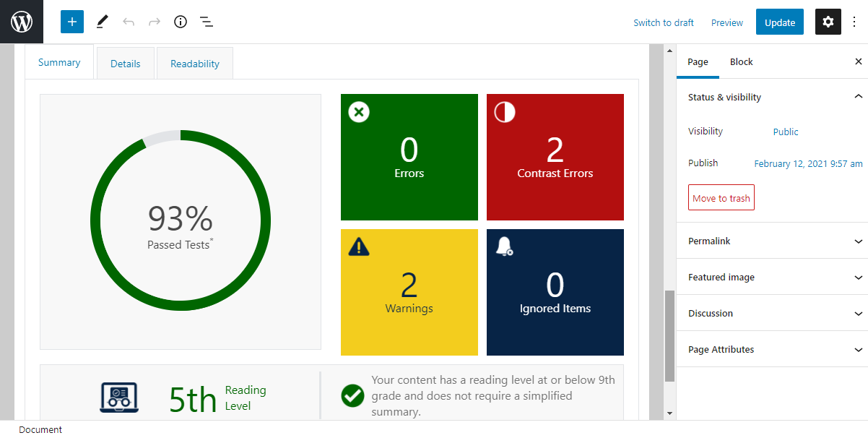Viewport: 868px width, 438px height.
Task: Click the blue Update button
Action: (780, 22)
